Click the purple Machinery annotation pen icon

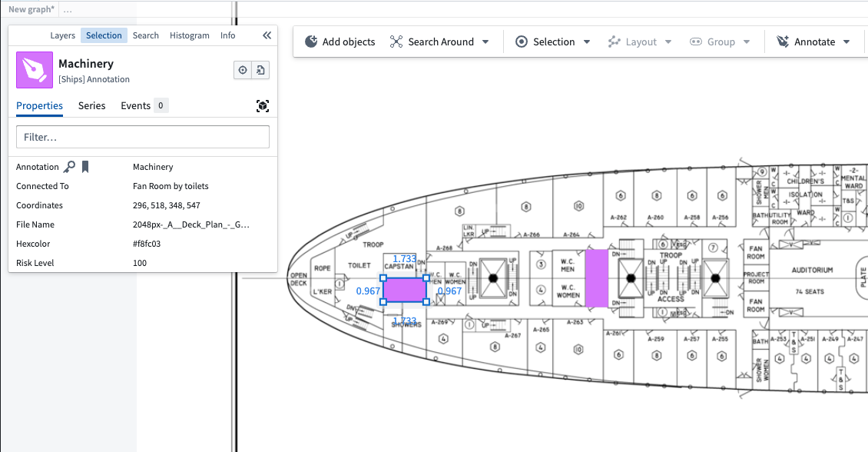pos(35,71)
